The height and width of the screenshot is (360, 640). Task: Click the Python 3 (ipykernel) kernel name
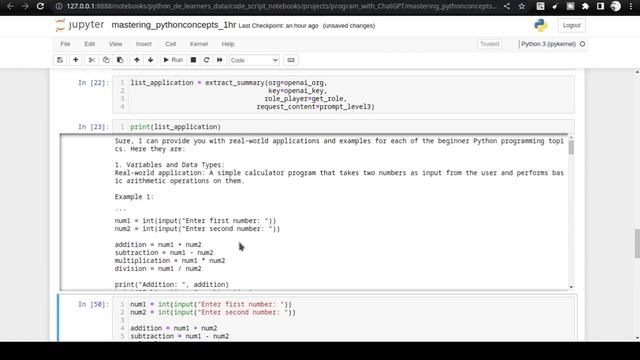548,44
